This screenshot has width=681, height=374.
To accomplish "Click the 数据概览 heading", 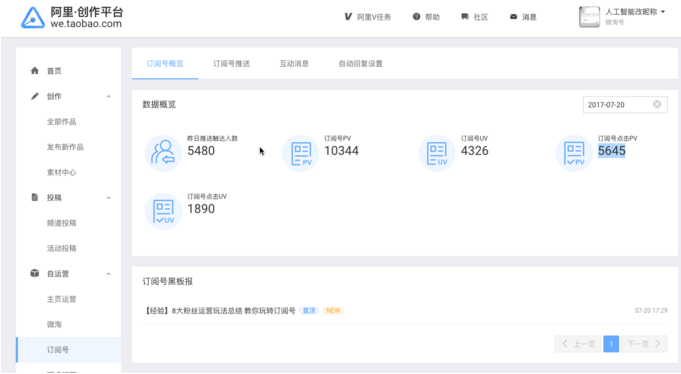I will 159,104.
